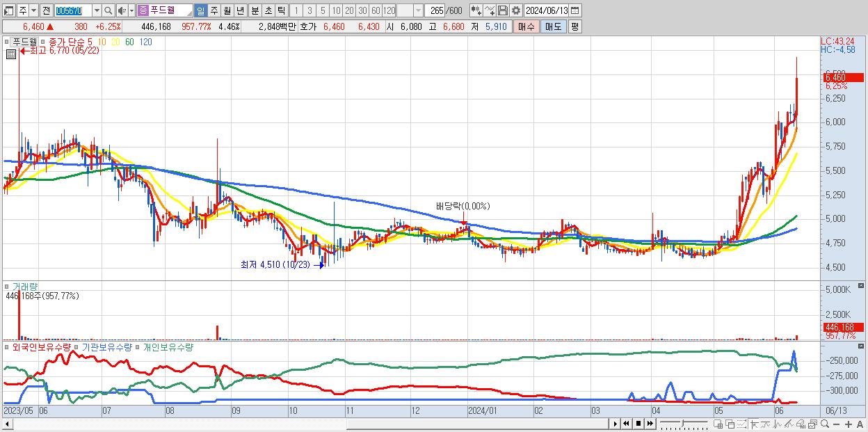The image size is (868, 432).
Task: Click the stock code search magnifier icon
Action: click(108, 10)
